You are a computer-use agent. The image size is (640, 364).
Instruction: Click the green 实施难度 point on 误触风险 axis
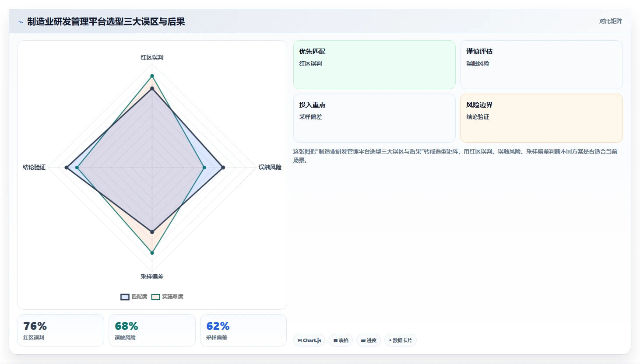(x=204, y=168)
